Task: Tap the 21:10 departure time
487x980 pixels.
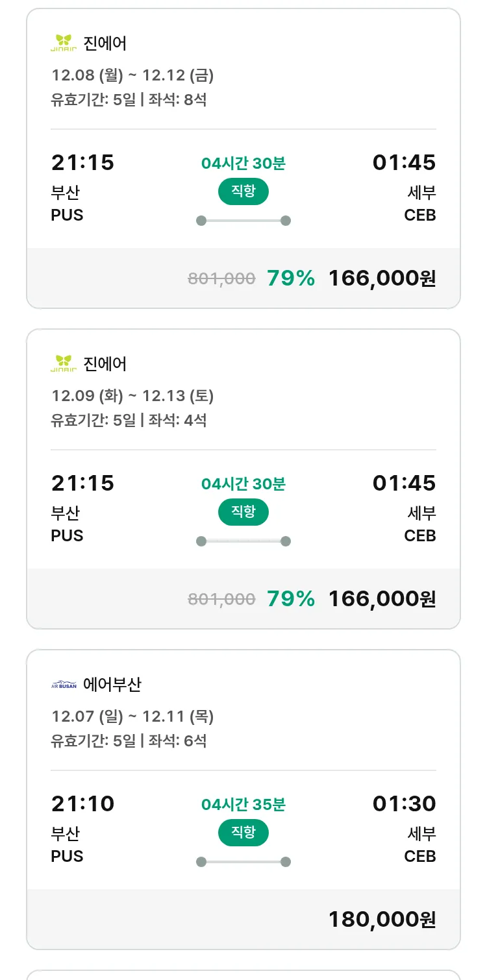Action: coord(82,803)
